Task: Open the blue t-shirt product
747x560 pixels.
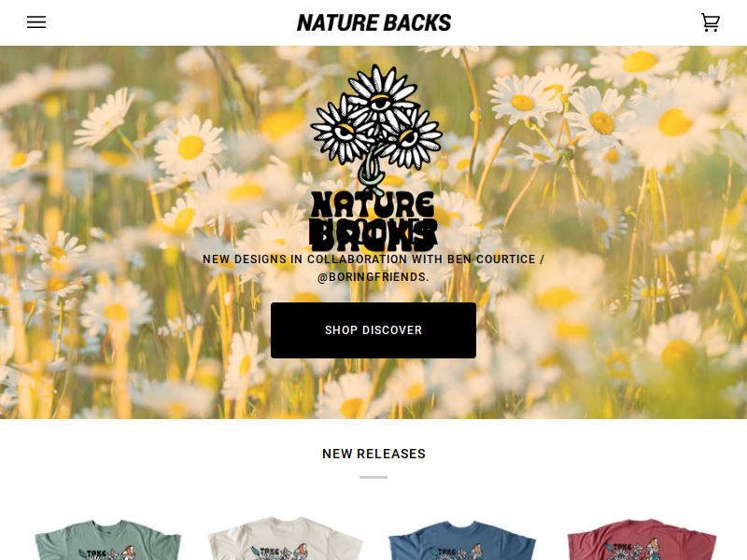Action: [462, 540]
